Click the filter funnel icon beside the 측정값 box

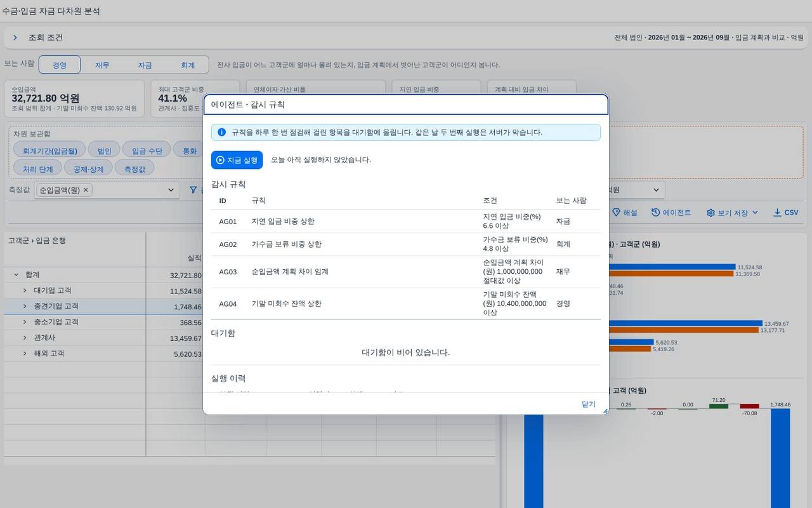pyautogui.click(x=193, y=190)
